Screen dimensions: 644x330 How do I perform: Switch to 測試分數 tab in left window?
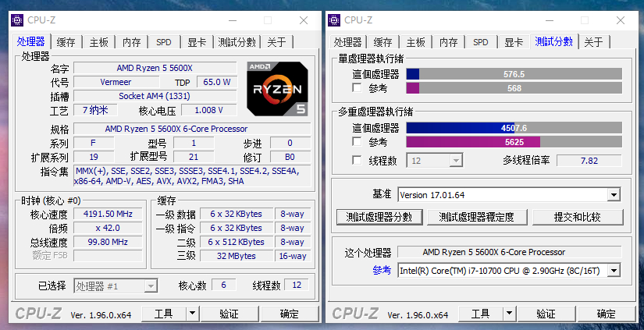(x=237, y=42)
